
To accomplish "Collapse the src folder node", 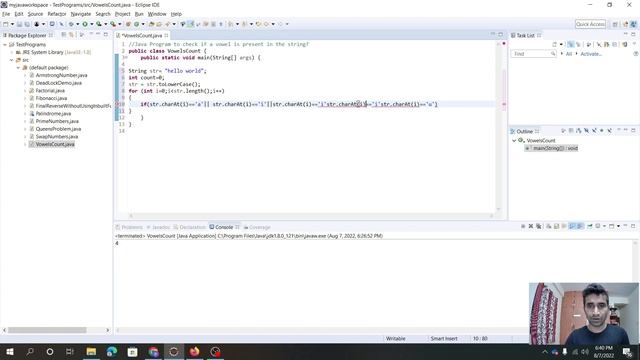I will [x=12, y=60].
